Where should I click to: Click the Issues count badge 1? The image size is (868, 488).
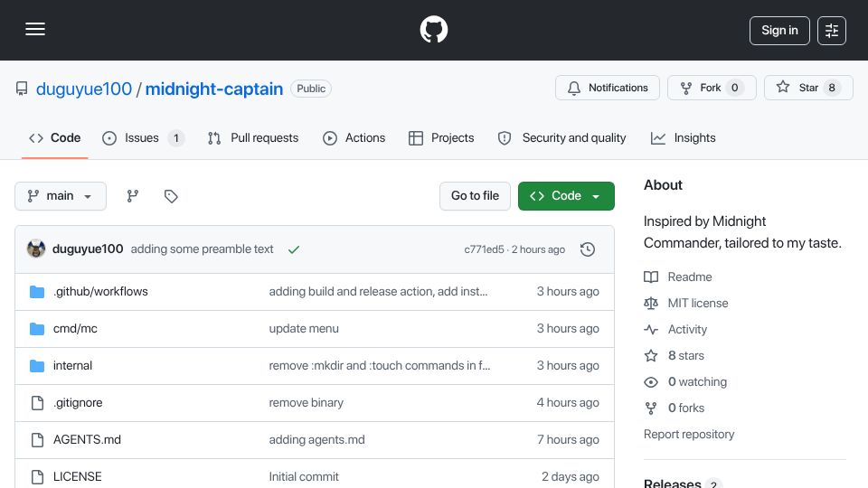click(176, 137)
